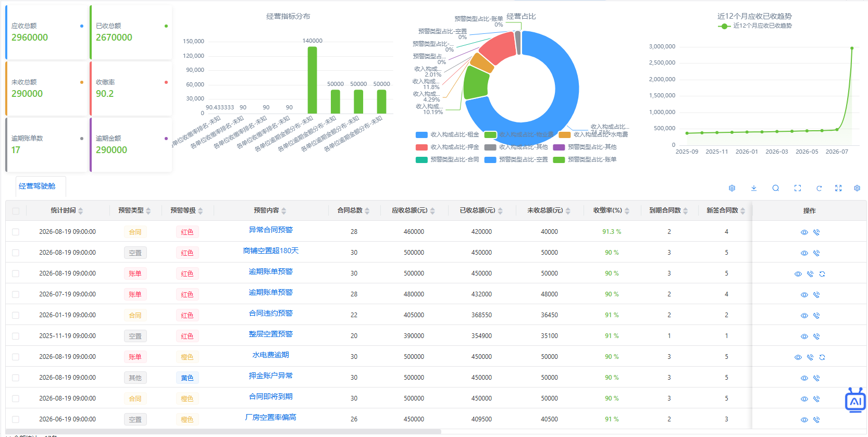Viewport: 868px width, 437px height.
Task: Click eye icon in 厂房空置率偏高 row
Action: (804, 420)
